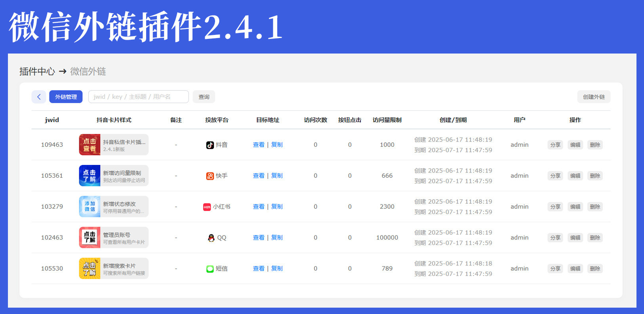Open yellow card thumbnail for 105530
Screen dimensions: 644x314
coord(90,268)
